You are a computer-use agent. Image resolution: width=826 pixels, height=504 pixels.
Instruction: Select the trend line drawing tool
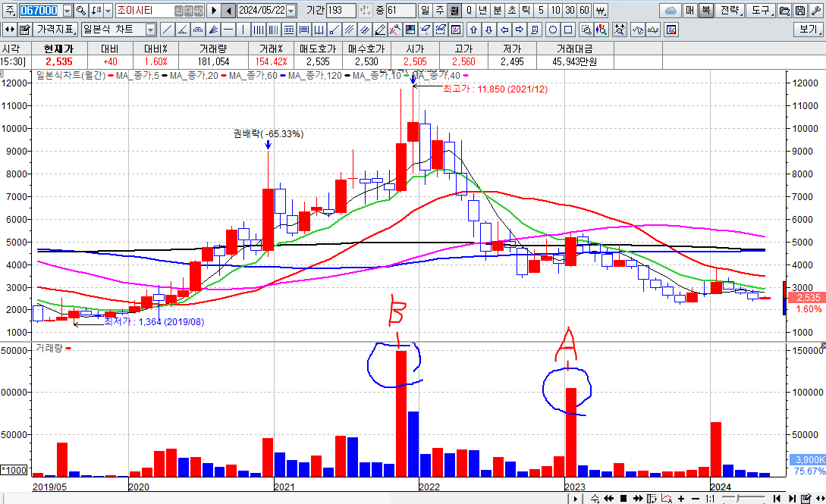coord(167,30)
